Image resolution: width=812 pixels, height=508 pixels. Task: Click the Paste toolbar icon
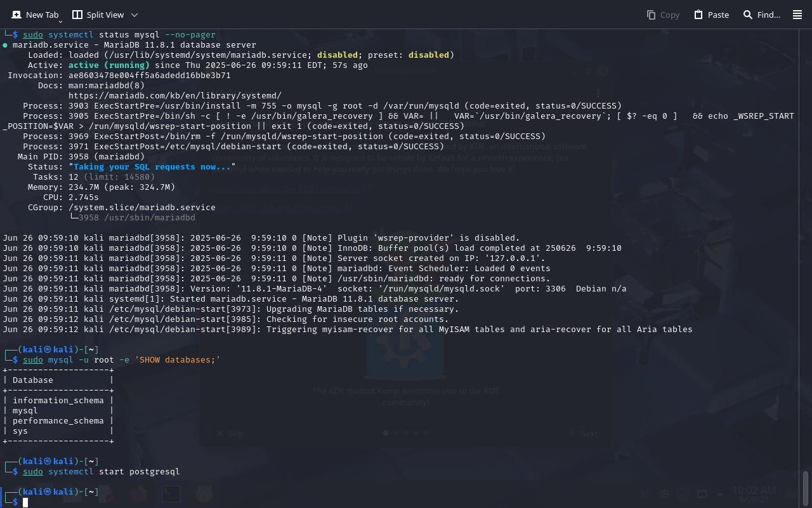[x=711, y=15]
